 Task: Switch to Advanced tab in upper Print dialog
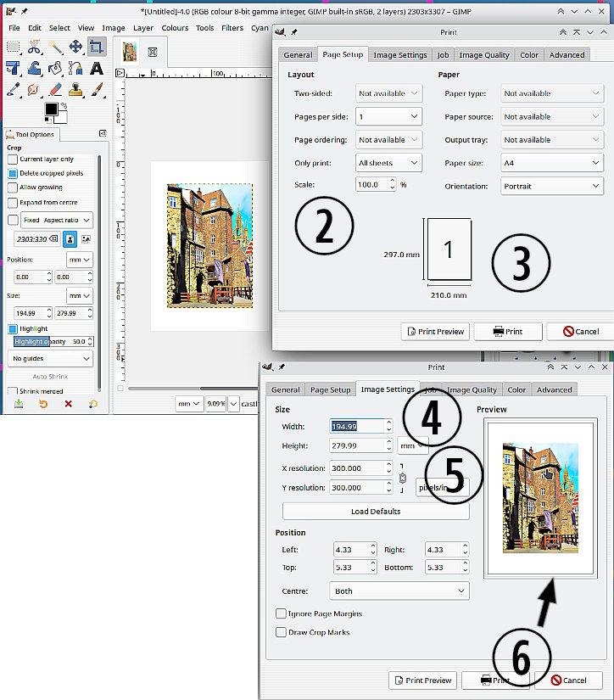coord(567,55)
